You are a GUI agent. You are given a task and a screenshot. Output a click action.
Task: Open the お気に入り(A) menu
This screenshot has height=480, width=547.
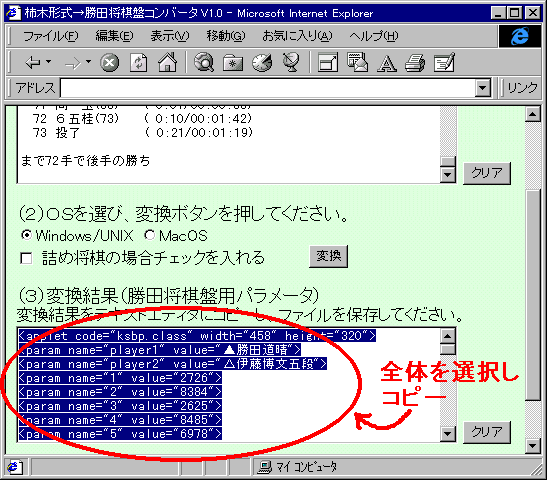tap(297, 36)
